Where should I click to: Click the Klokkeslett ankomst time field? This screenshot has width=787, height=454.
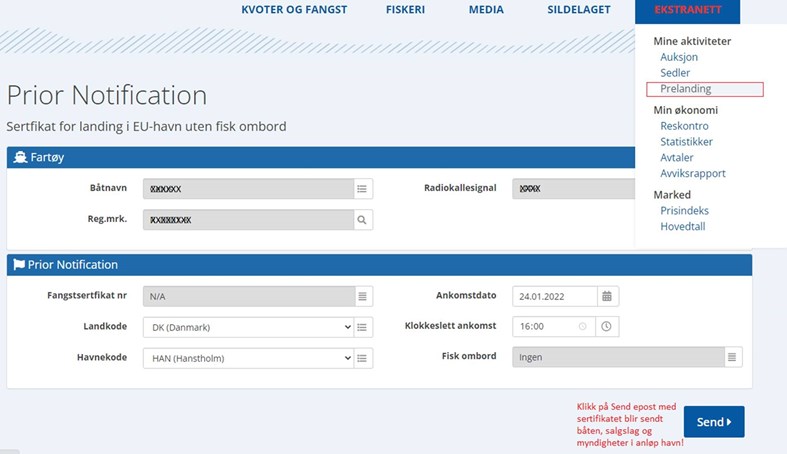coord(545,326)
